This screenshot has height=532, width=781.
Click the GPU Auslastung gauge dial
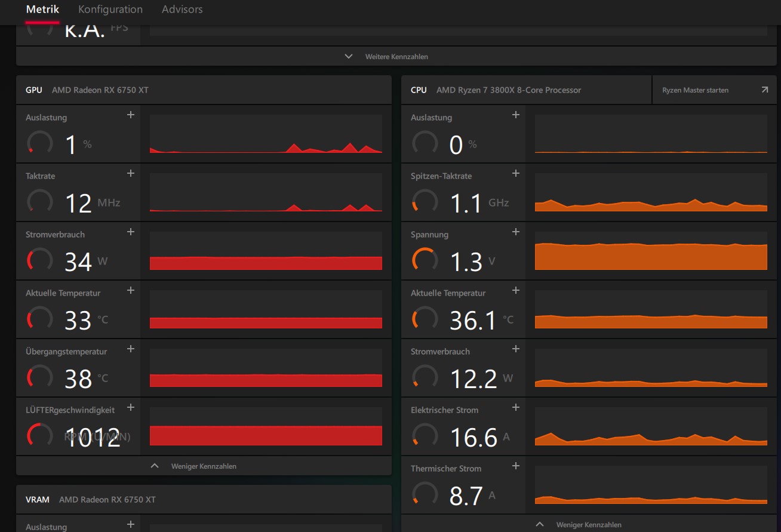click(39, 143)
